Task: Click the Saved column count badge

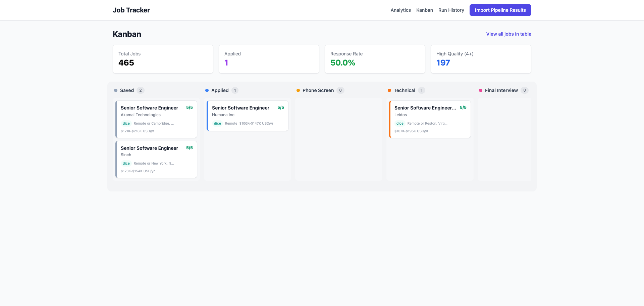Action: (x=141, y=90)
